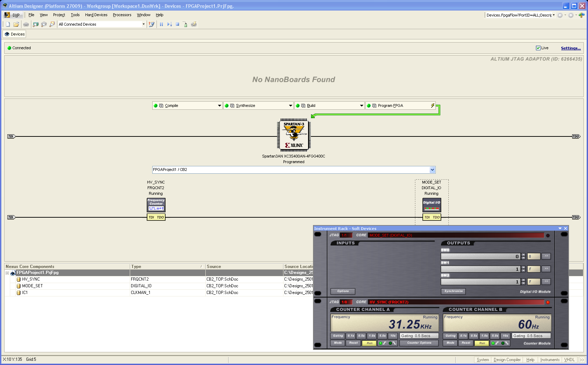
Task: Expand the Compile dropdown arrow
Action: (219, 105)
